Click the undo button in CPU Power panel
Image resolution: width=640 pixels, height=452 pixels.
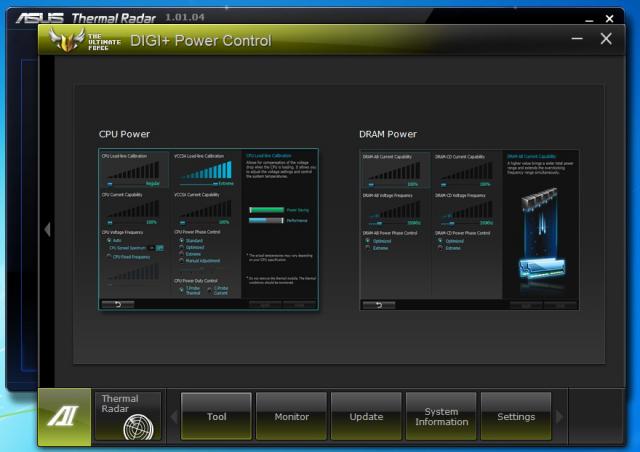118,304
